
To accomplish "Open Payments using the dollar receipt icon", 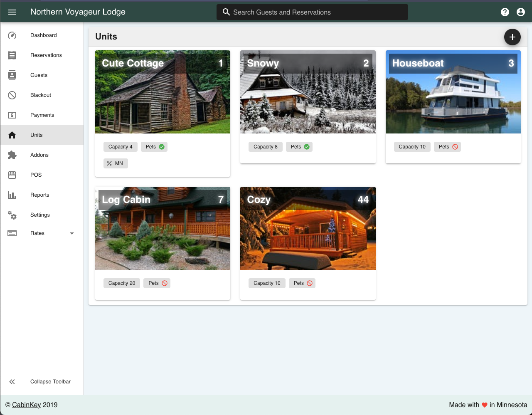I will click(x=12, y=115).
